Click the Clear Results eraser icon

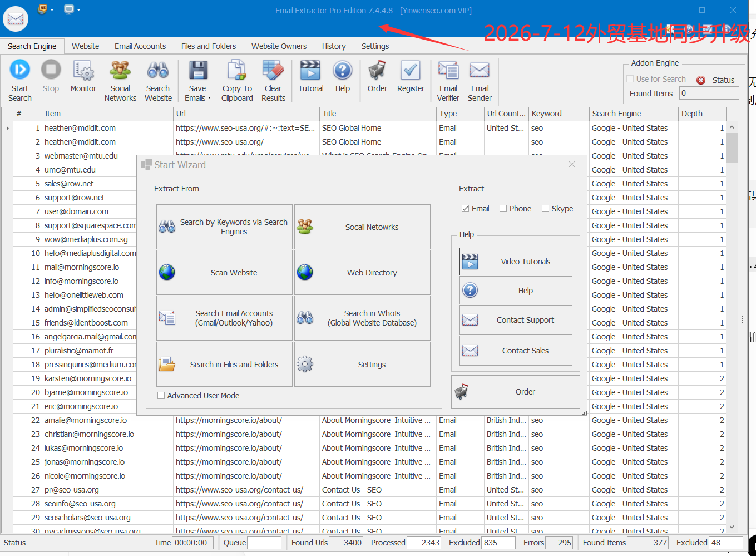pos(273,71)
